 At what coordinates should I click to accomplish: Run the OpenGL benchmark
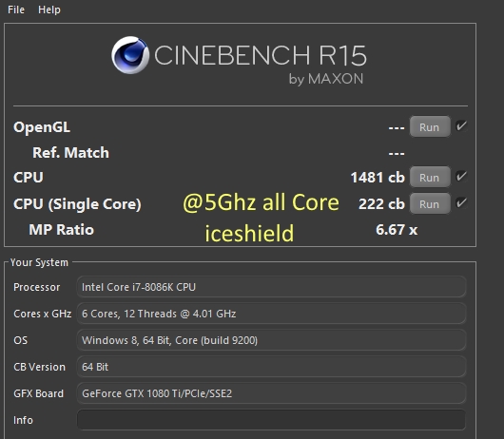(x=430, y=126)
